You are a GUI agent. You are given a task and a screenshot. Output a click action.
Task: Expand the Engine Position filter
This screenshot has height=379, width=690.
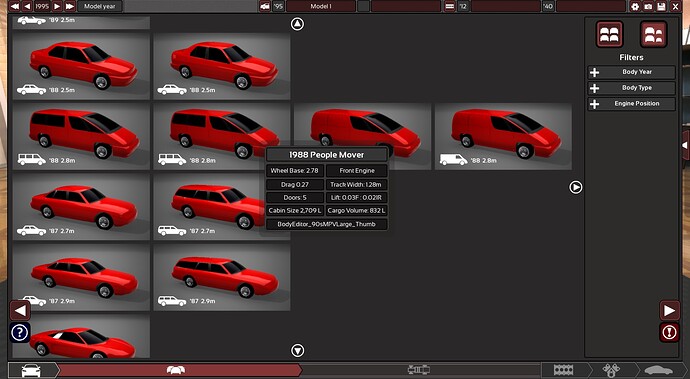[631, 104]
